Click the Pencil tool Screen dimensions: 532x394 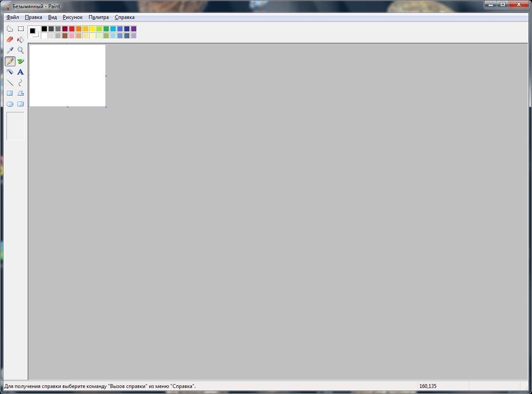click(x=10, y=61)
